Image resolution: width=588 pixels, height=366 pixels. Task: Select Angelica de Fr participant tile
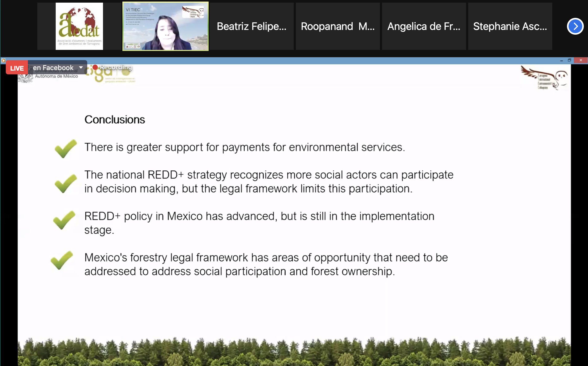pyautogui.click(x=424, y=26)
